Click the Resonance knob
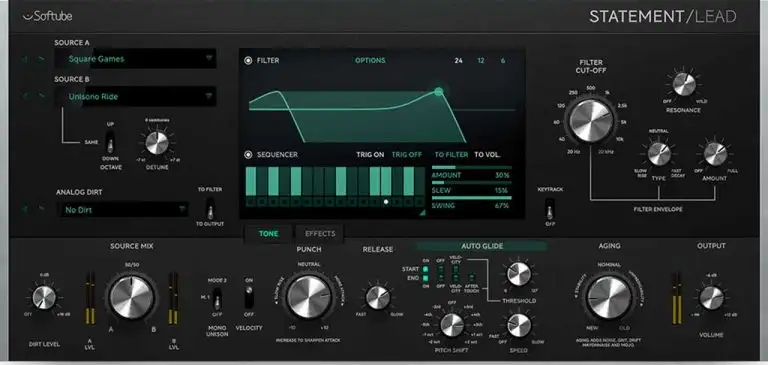Image resolution: width=768 pixels, height=365 pixels. (x=684, y=84)
